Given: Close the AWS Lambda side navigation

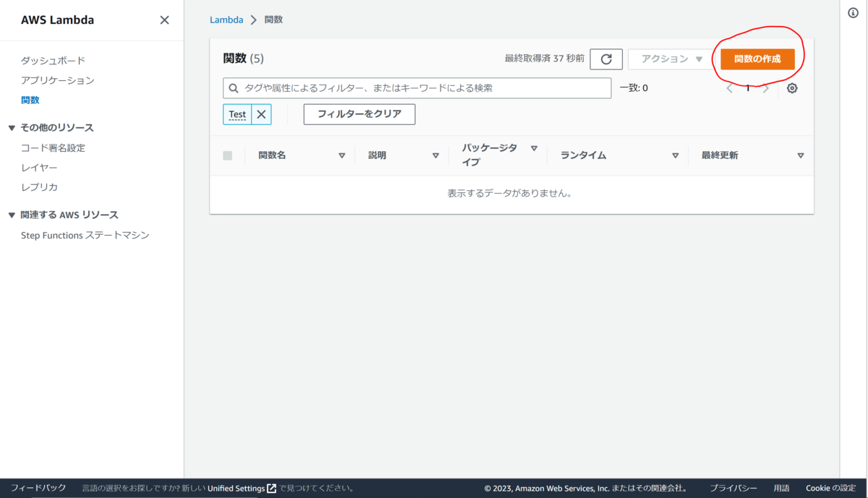Looking at the screenshot, I should pyautogui.click(x=164, y=20).
